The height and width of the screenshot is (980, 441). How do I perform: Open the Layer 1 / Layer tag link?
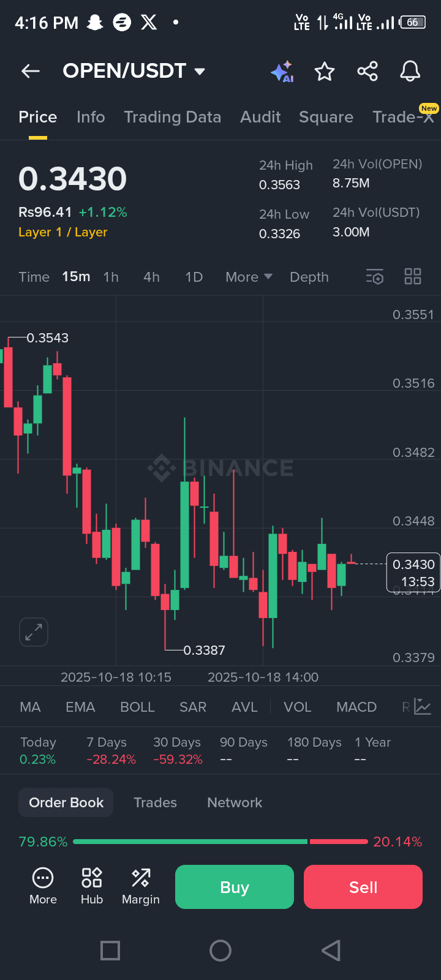pos(63,232)
